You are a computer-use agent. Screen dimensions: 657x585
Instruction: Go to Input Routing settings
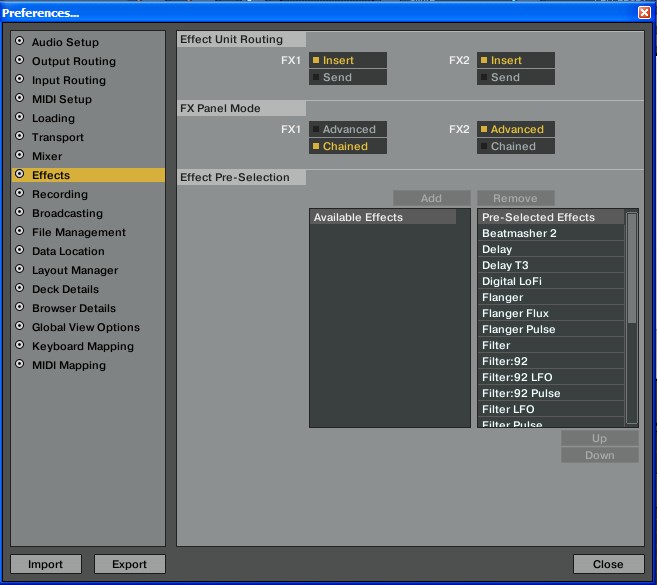pyautogui.click(x=69, y=80)
